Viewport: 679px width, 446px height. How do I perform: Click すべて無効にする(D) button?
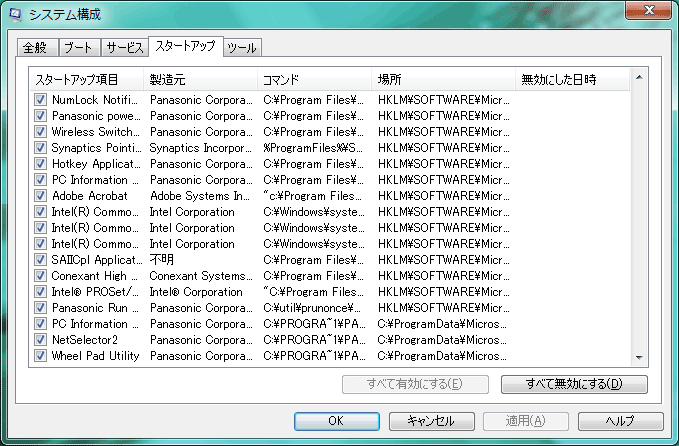coord(574,384)
